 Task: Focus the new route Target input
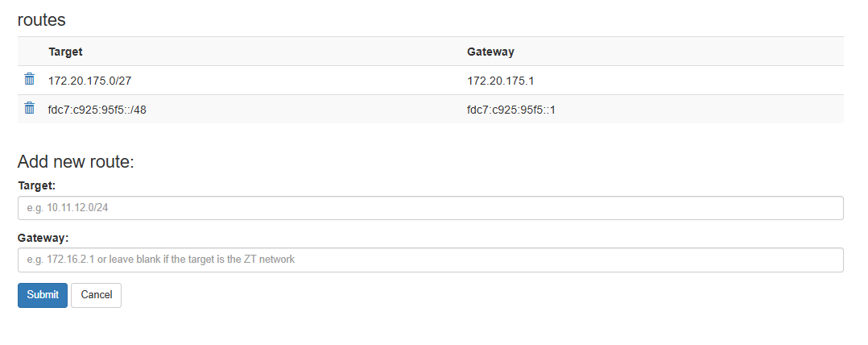click(431, 208)
